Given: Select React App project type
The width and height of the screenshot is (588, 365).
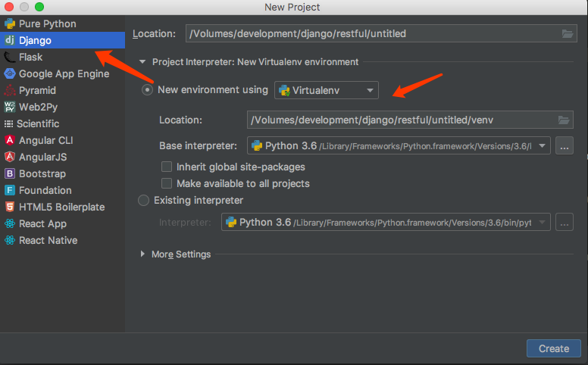Looking at the screenshot, I should coord(62,223).
